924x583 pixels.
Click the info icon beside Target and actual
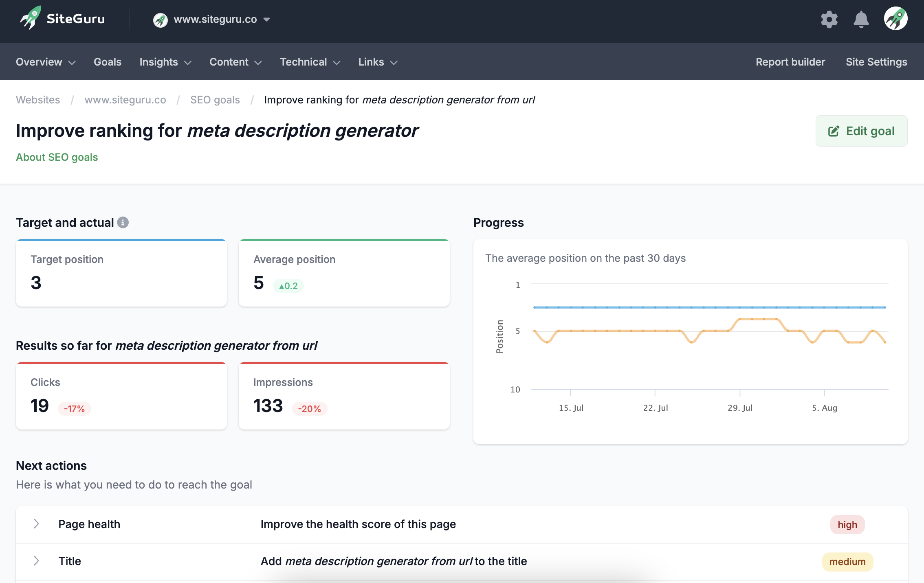(123, 222)
